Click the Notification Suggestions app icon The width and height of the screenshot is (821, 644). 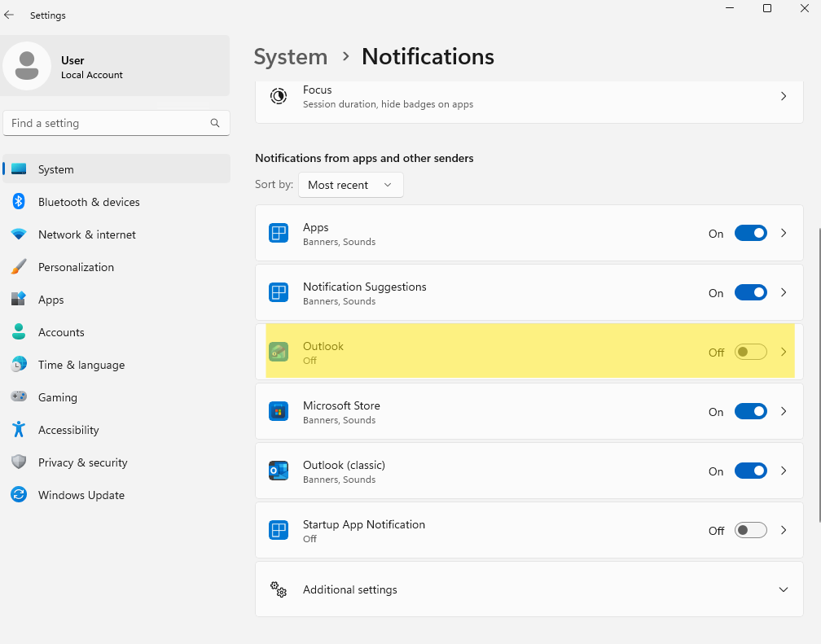(279, 292)
